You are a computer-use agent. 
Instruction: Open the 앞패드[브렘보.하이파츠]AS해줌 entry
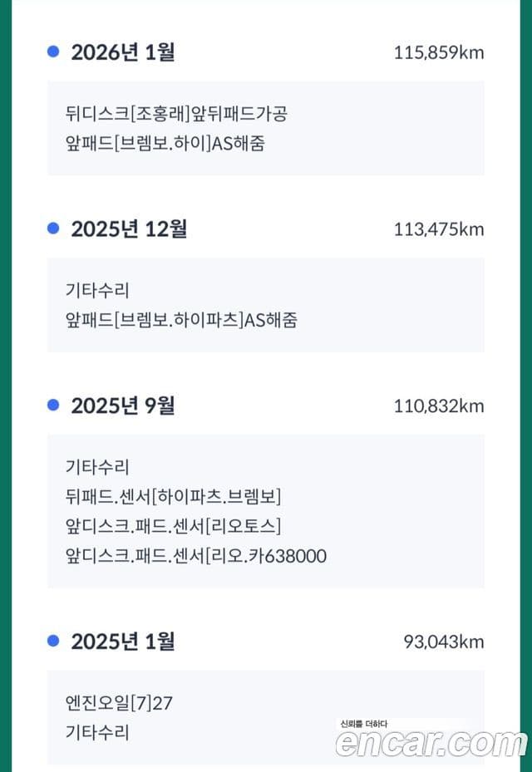[181, 320]
